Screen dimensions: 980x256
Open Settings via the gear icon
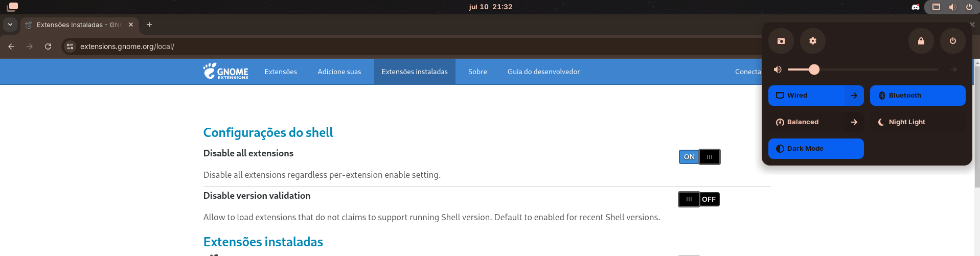pos(813,41)
